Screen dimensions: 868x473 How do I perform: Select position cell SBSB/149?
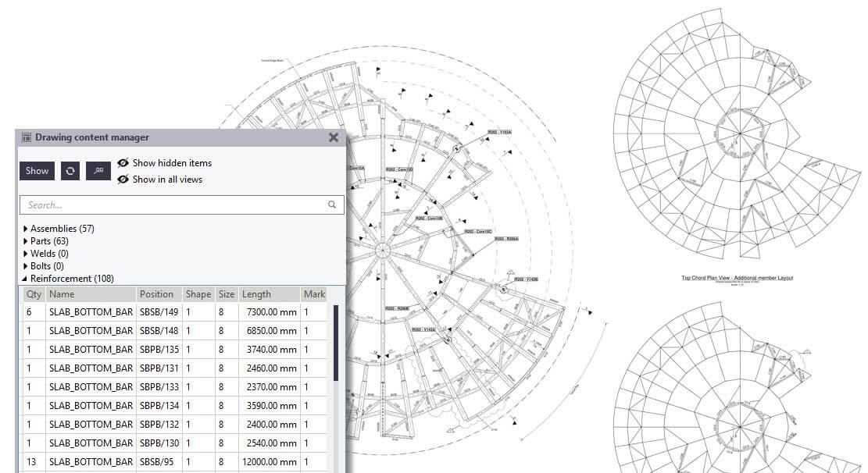coord(159,312)
